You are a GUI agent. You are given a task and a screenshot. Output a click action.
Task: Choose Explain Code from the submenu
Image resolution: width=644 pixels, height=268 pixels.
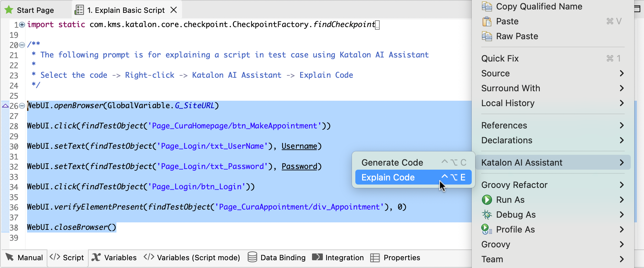[x=413, y=177]
